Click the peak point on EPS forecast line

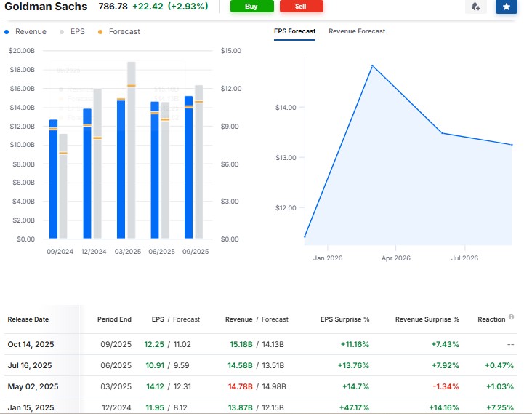coord(372,65)
